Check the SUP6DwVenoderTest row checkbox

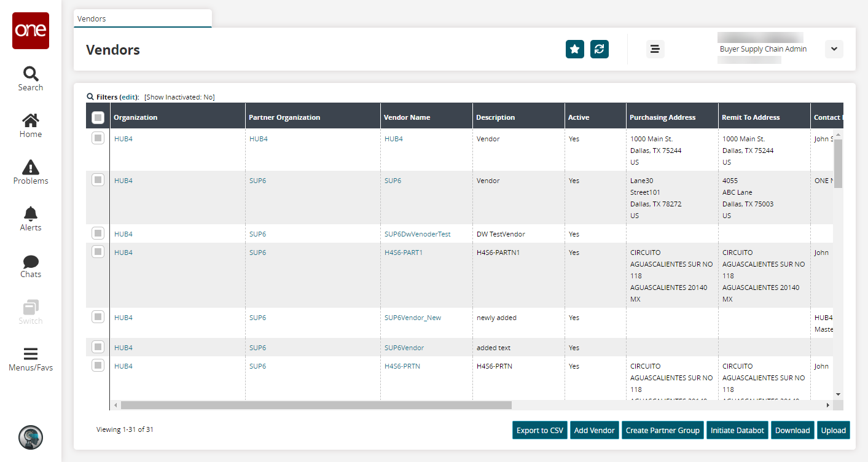pyautogui.click(x=98, y=233)
